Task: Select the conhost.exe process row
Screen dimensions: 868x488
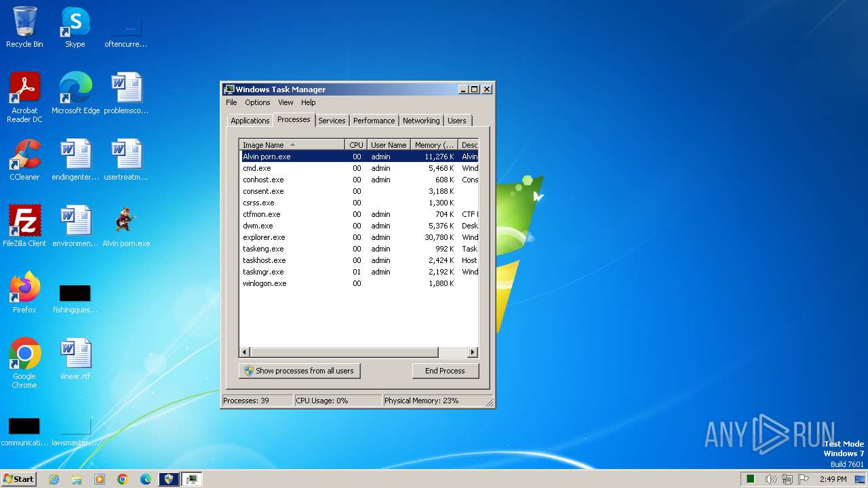Action: (359, 180)
